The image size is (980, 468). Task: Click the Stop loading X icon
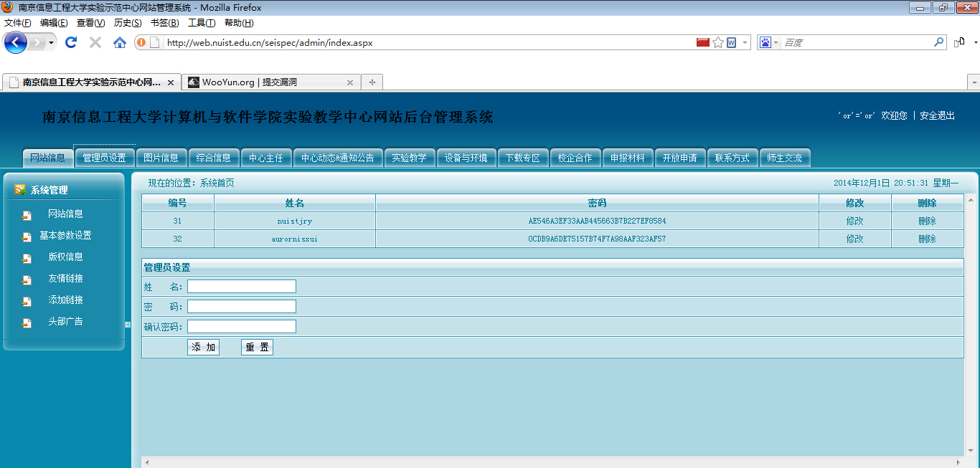(x=95, y=42)
